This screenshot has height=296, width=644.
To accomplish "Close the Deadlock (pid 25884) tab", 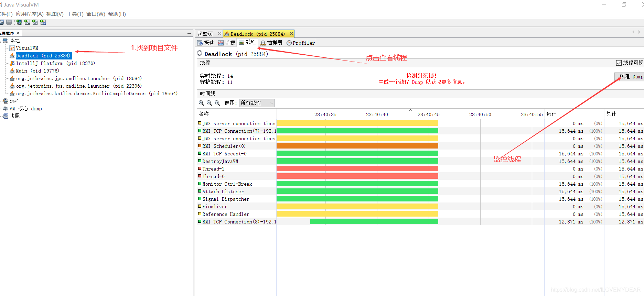I will pos(291,34).
